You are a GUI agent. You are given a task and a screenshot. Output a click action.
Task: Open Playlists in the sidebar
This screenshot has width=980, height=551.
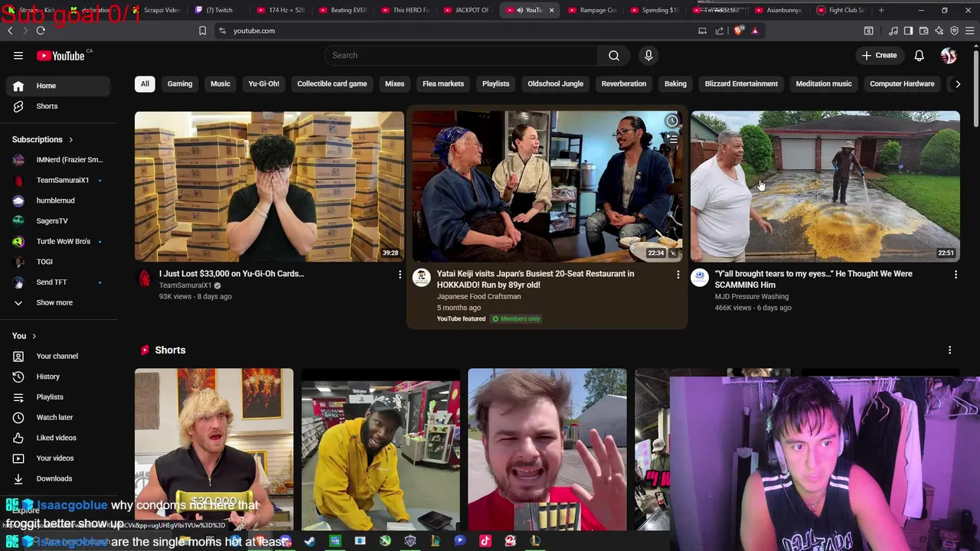58,397
